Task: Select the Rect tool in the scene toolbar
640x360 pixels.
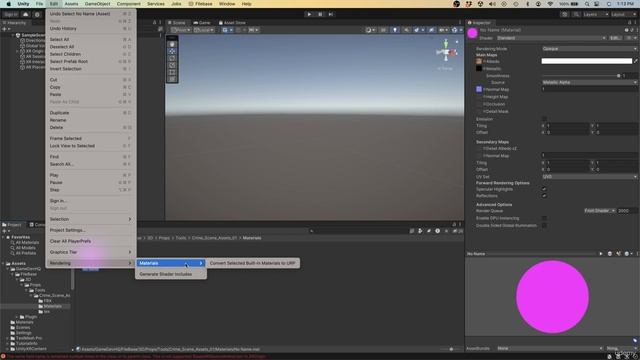Action: (172, 72)
